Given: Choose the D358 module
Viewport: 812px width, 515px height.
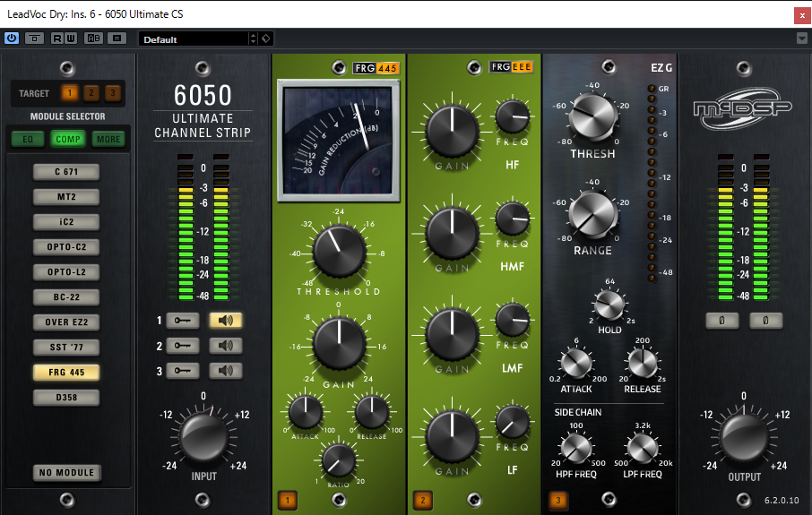Looking at the screenshot, I should (66, 398).
